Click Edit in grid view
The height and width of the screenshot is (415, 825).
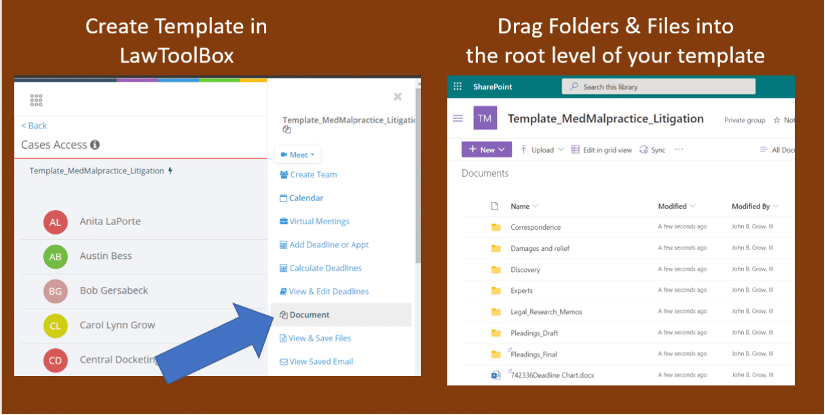[x=601, y=150]
